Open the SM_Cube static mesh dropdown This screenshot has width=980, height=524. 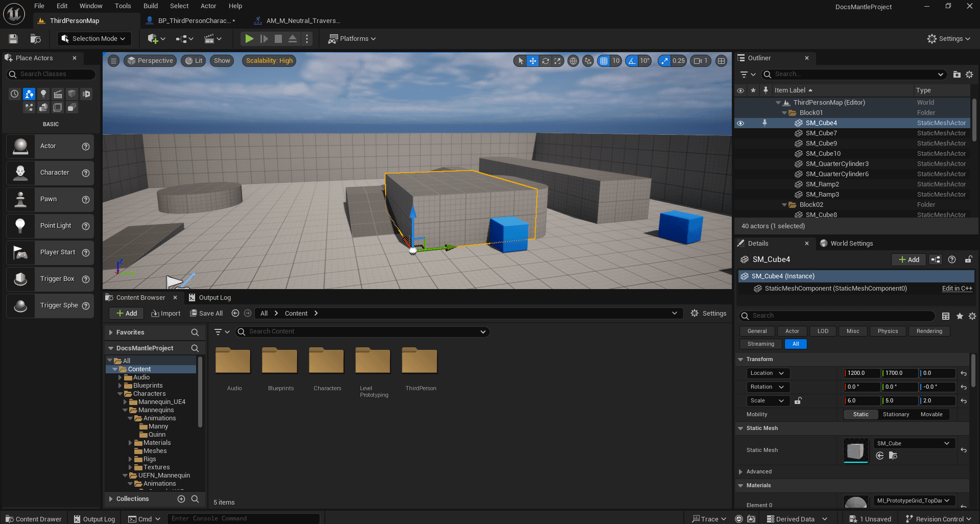[913, 443]
